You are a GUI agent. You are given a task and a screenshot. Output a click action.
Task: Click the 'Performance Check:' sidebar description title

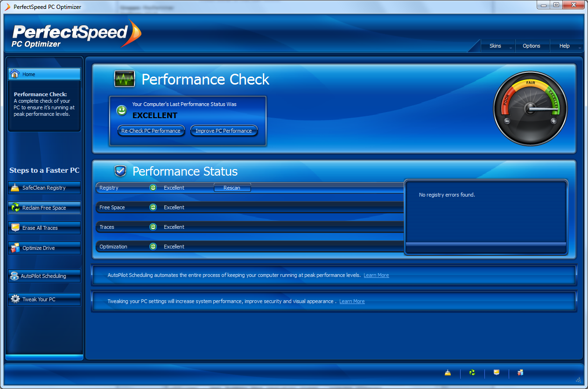coord(41,94)
